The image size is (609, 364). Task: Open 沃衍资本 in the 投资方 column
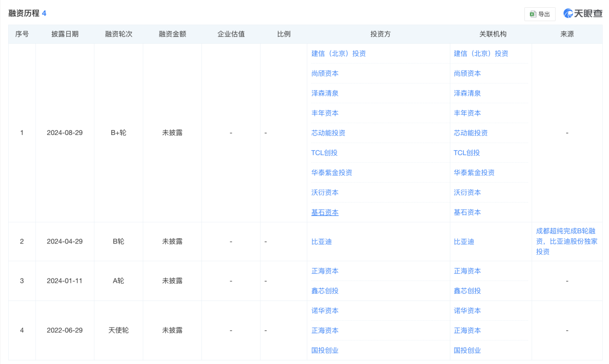coord(325,193)
